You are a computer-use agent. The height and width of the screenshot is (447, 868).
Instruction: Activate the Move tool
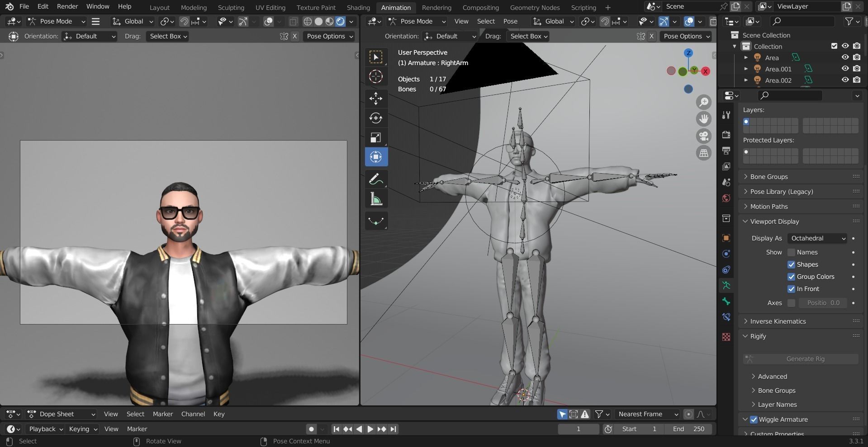(x=376, y=99)
